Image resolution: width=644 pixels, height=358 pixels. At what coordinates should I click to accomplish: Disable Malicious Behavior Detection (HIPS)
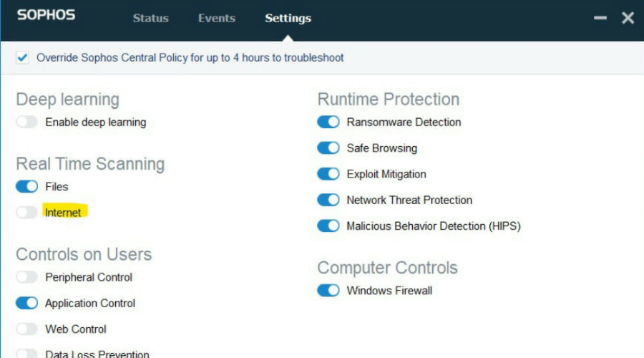[x=328, y=226]
